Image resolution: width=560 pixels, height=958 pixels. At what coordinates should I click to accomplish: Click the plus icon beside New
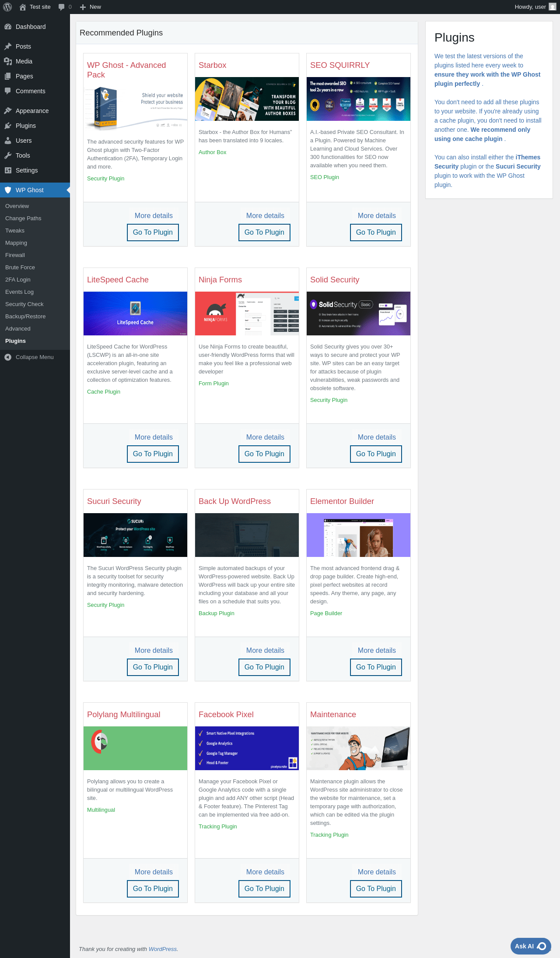point(83,7)
